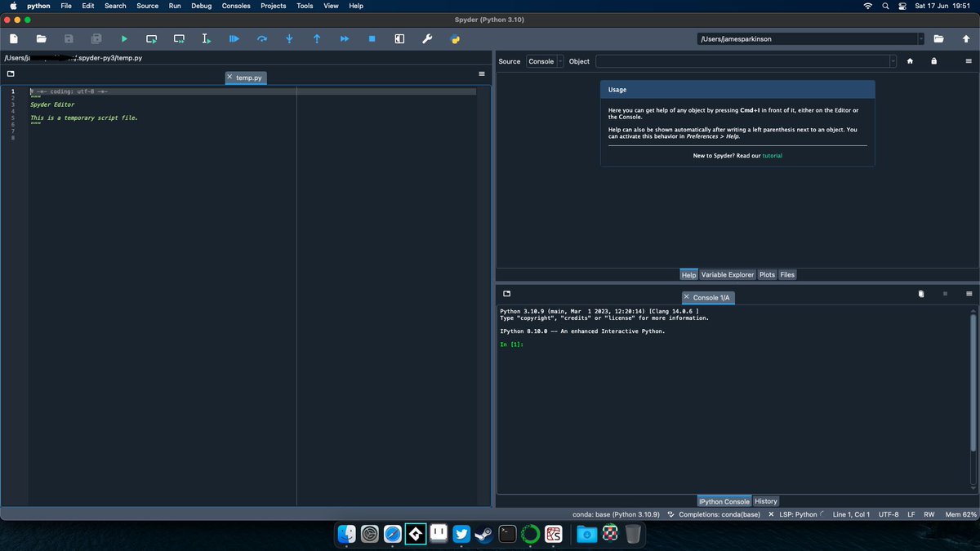Expand the Object field dropdown arrow
This screenshot has width=980, height=551.
893,61
